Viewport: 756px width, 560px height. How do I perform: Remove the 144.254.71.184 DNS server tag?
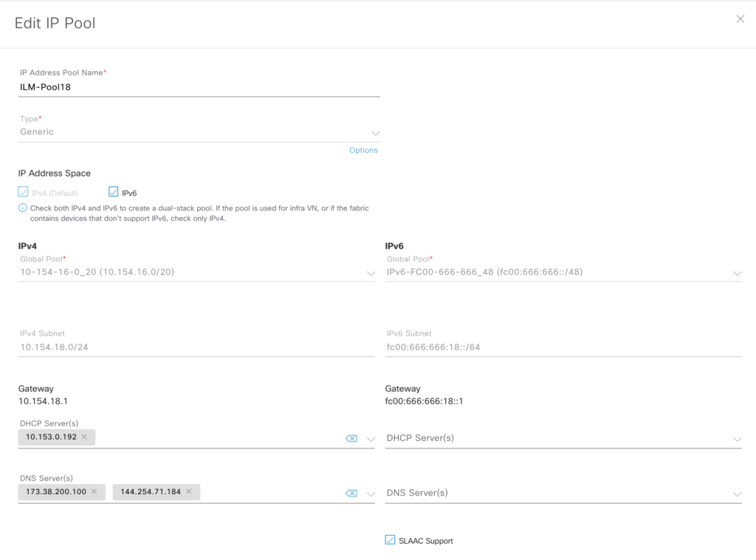(x=188, y=492)
